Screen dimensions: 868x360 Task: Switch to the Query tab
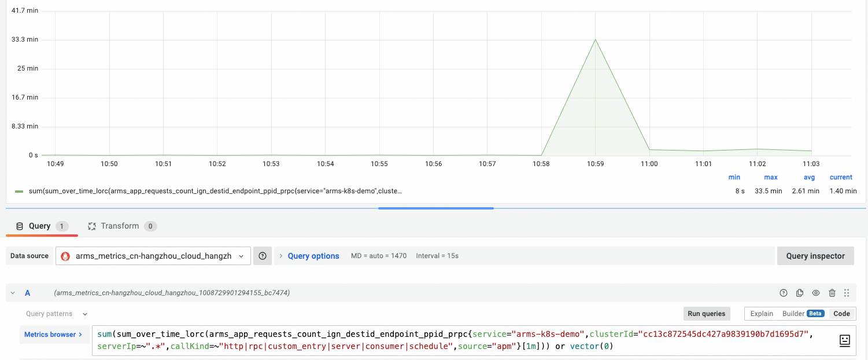tap(42, 226)
